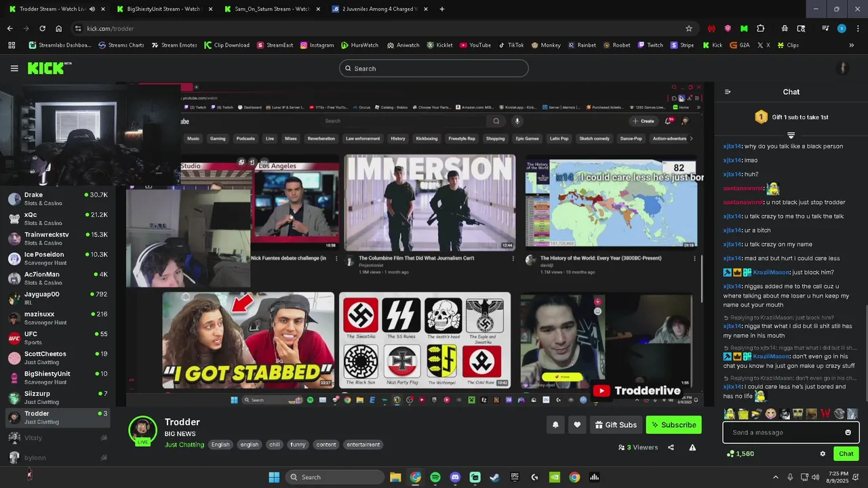868x488 pixels.
Task: Open xQc's channel in sidebar
Action: point(58,218)
